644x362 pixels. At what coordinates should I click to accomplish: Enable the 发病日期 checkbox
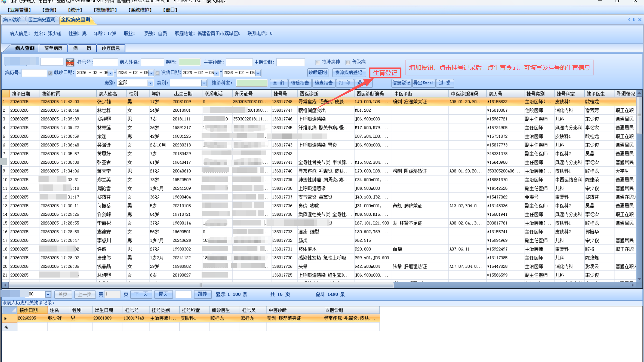click(158, 73)
